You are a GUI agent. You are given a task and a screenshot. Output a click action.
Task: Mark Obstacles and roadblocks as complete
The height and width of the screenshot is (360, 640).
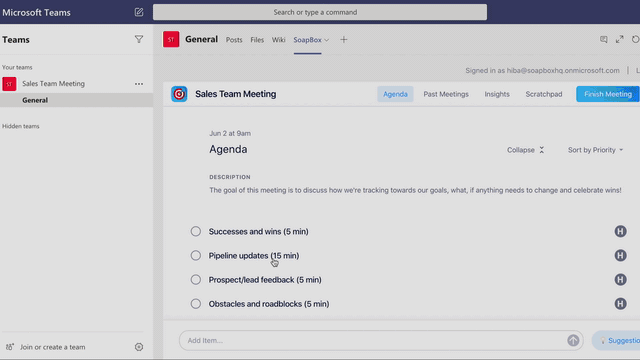(x=196, y=304)
